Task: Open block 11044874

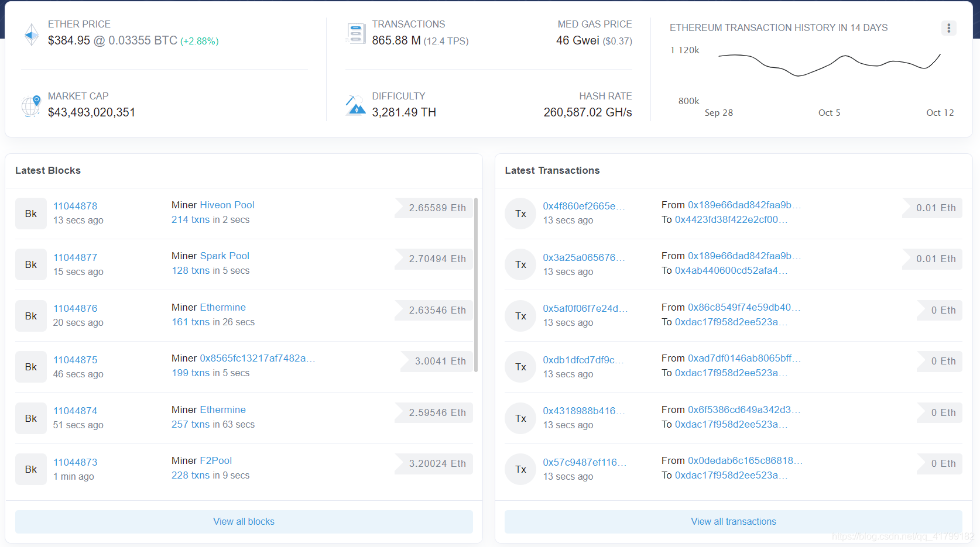Action: pos(75,411)
